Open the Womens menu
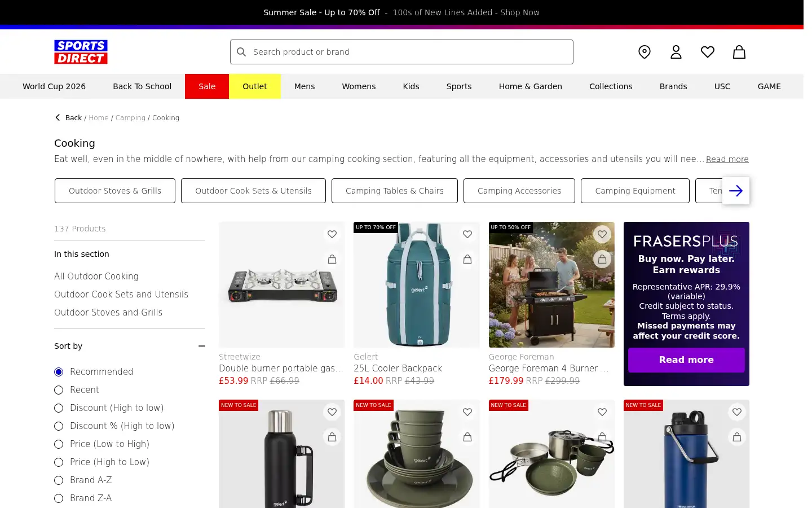This screenshot has width=812, height=508. pos(359,86)
